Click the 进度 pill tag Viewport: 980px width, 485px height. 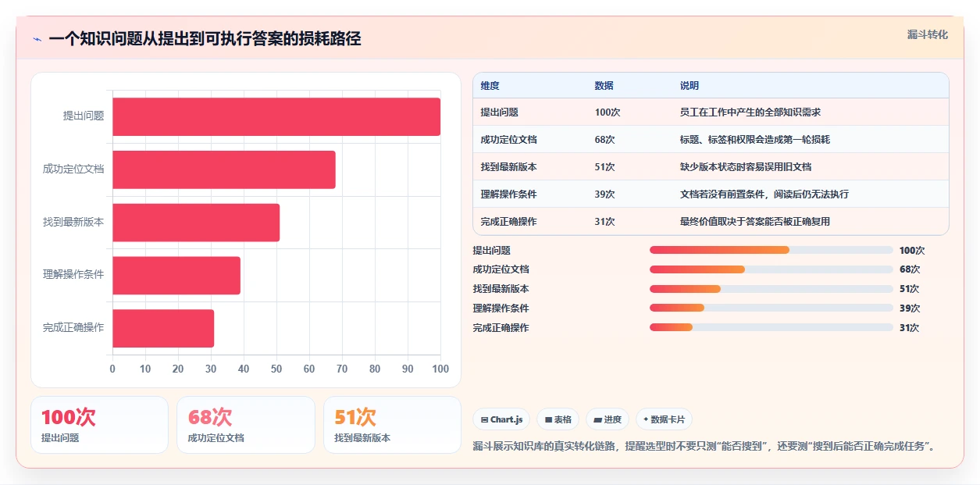click(608, 419)
